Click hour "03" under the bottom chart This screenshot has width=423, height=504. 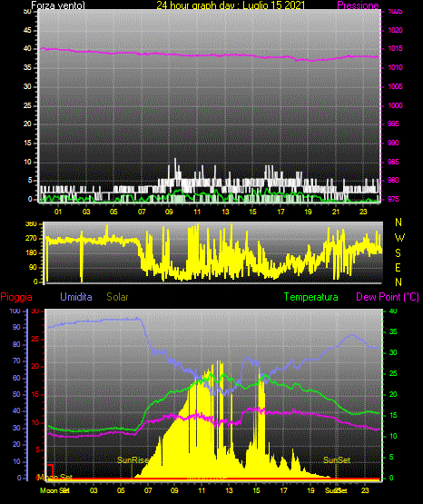tap(93, 490)
